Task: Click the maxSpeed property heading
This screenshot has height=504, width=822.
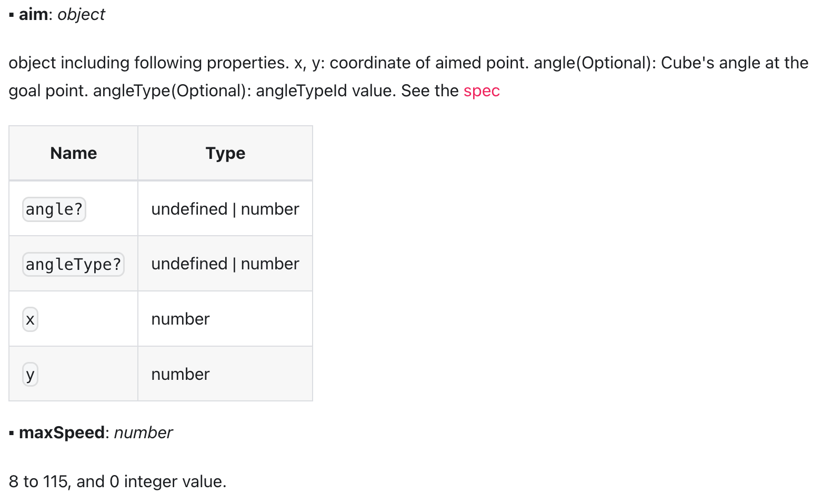Action: pyautogui.click(x=62, y=432)
